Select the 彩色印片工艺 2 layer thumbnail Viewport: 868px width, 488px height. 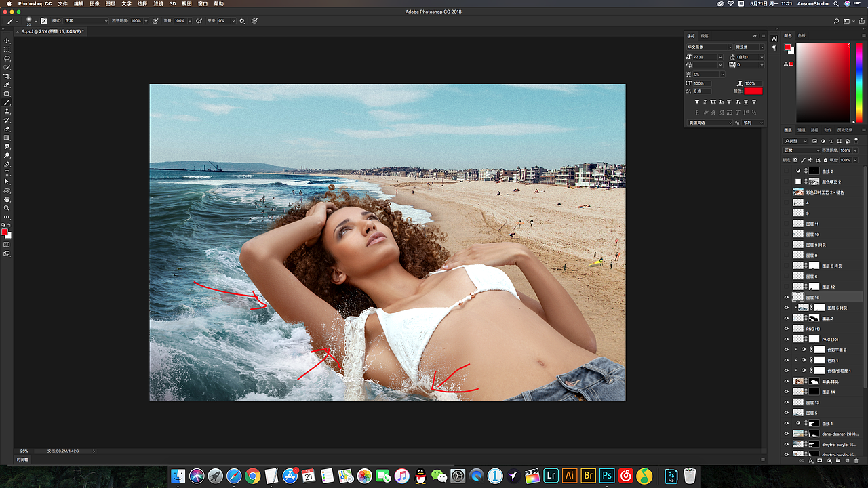[798, 192]
